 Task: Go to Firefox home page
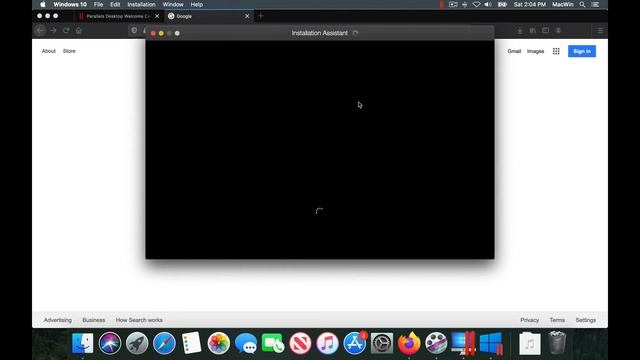tap(79, 31)
